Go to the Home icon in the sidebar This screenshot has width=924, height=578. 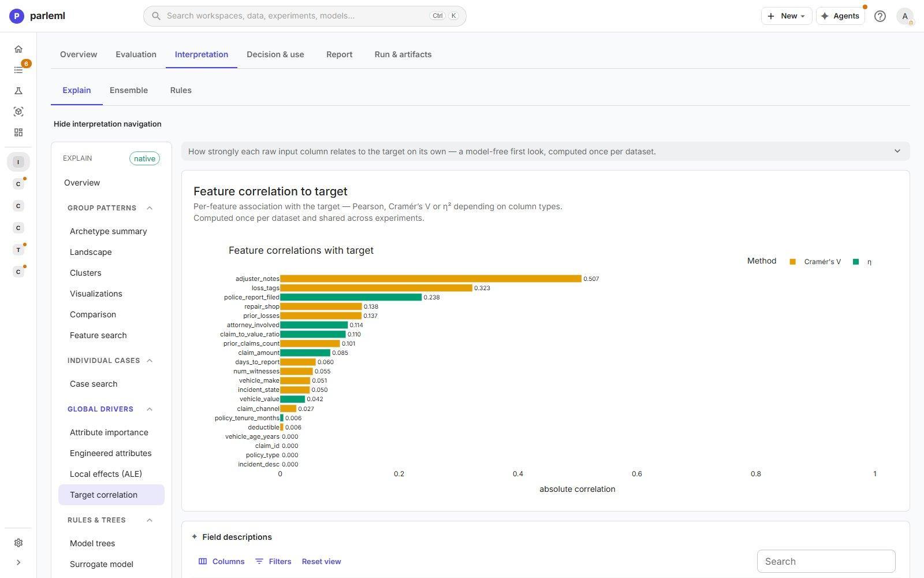(18, 49)
